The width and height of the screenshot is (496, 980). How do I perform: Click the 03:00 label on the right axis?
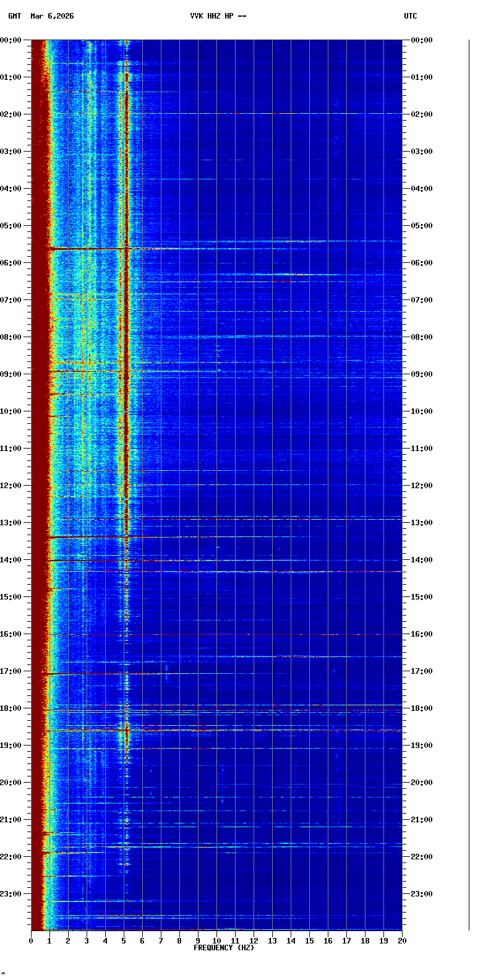click(x=422, y=152)
